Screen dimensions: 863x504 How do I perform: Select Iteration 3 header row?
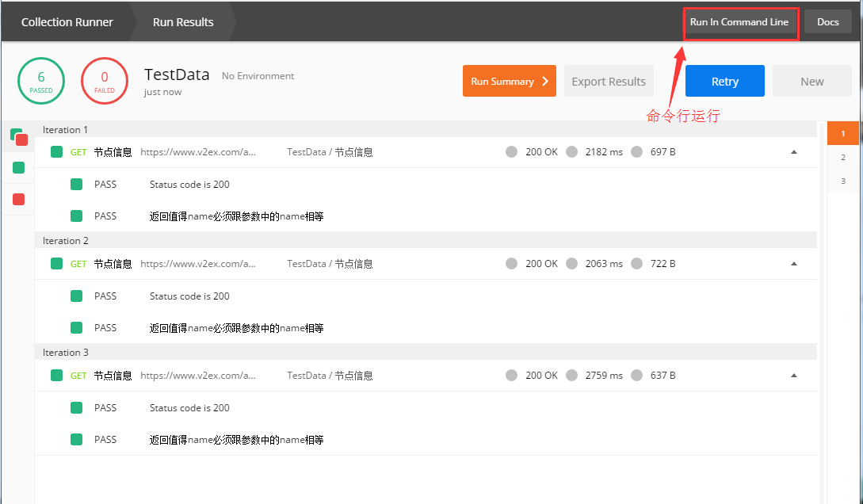click(x=426, y=352)
